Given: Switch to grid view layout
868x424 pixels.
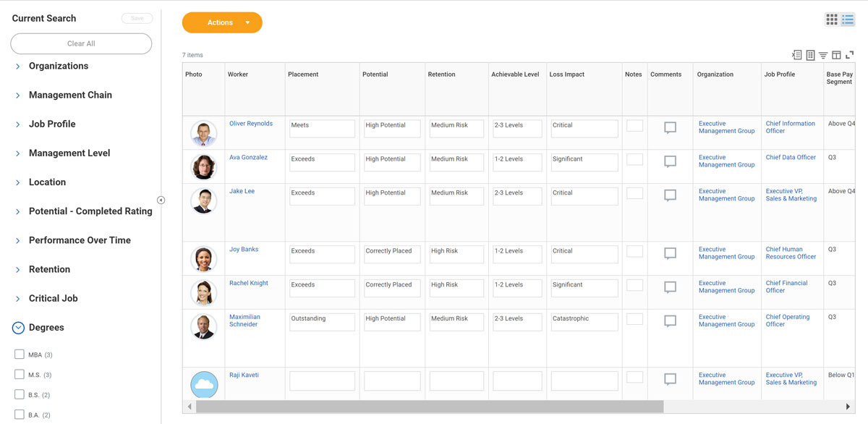Looking at the screenshot, I should (831, 19).
